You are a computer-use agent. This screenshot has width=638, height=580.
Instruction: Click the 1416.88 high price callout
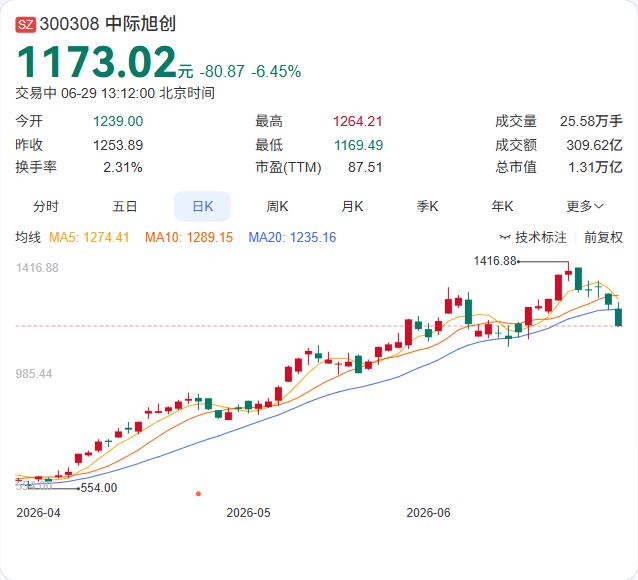[495, 260]
